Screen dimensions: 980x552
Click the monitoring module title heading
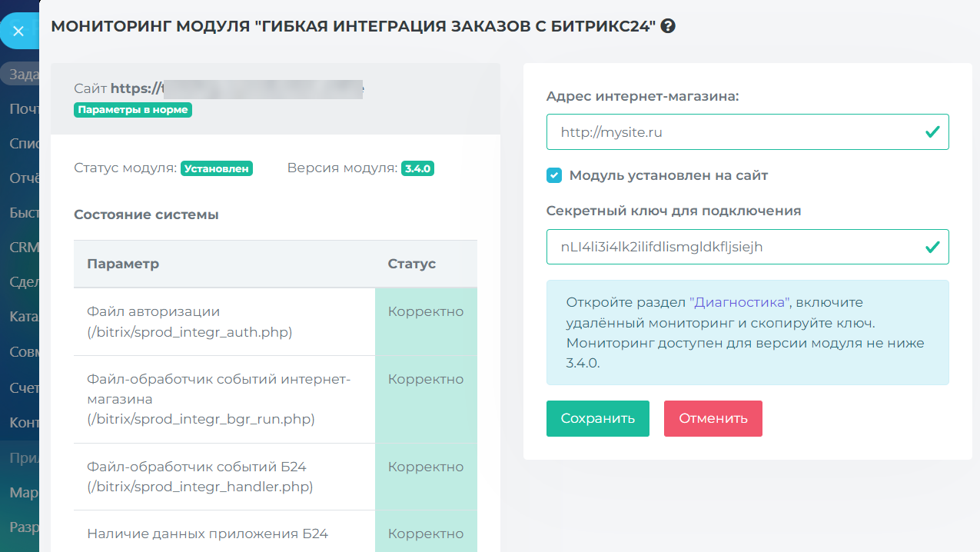point(353,26)
